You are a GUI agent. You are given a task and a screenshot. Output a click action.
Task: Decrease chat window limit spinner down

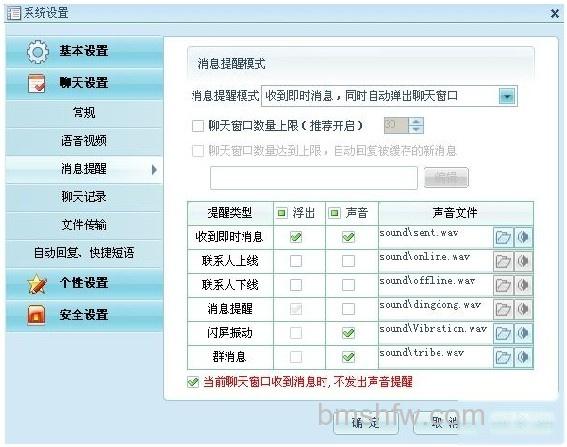coord(416,129)
